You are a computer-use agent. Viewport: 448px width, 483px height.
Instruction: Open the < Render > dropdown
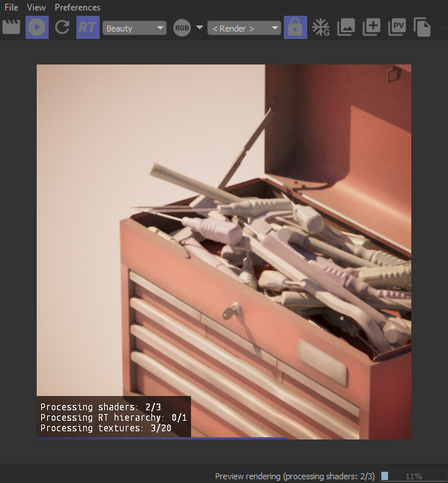pos(244,28)
